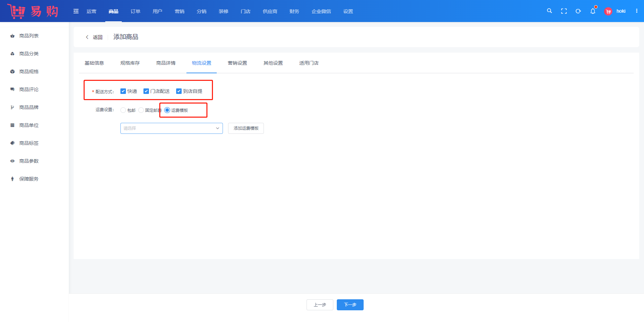Open the notification bell
This screenshot has height=322, width=644.
593,11
